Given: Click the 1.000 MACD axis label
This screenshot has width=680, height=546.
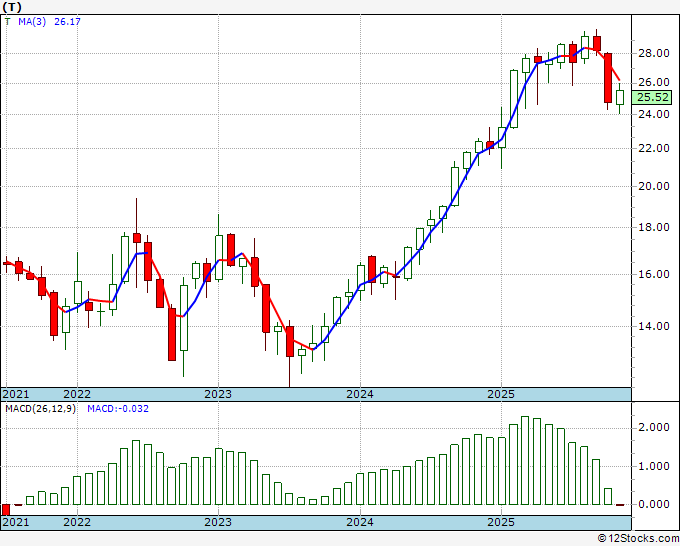Looking at the screenshot, I should click(654, 467).
